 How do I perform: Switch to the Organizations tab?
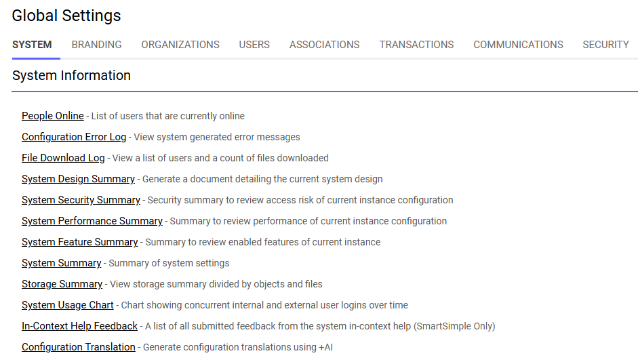click(180, 45)
